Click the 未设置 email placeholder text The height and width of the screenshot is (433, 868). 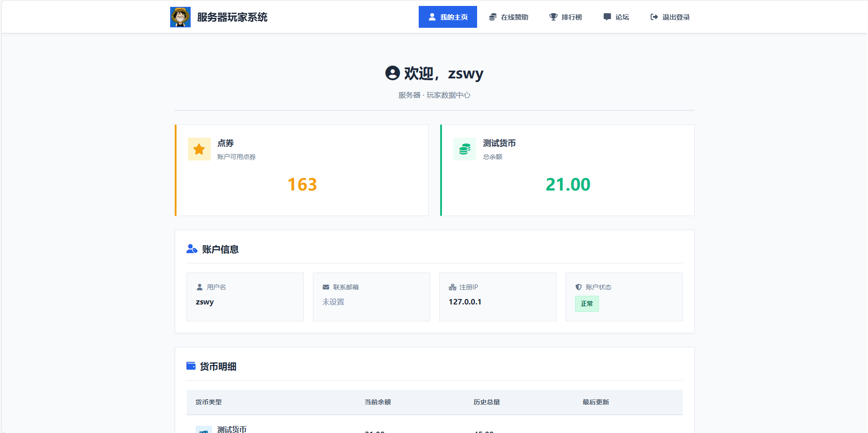(x=333, y=302)
